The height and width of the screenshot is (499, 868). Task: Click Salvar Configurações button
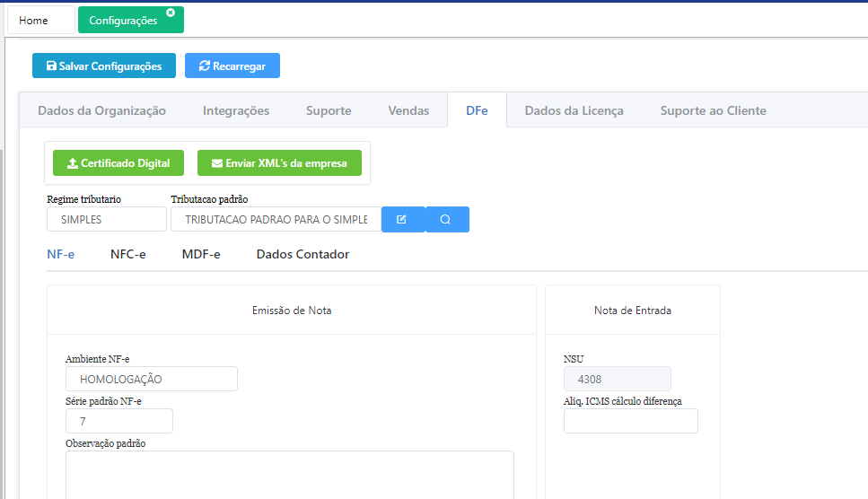[104, 66]
